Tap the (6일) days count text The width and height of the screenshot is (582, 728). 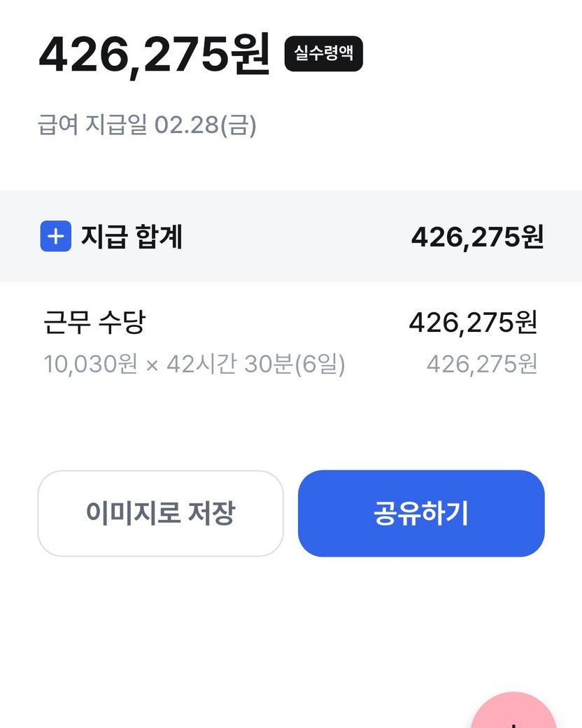point(320,364)
